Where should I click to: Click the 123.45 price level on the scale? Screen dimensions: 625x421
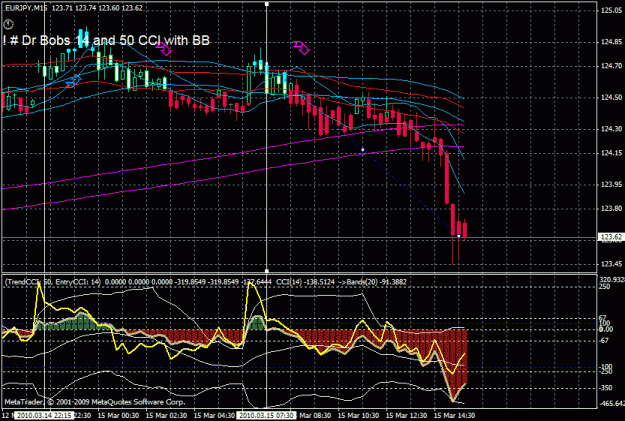tap(611, 264)
